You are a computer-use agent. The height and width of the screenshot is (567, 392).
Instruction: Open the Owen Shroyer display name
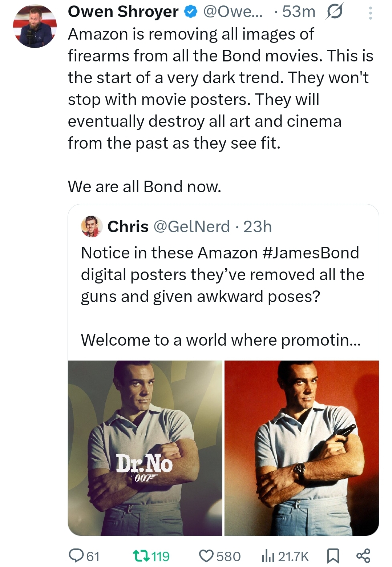point(123,12)
